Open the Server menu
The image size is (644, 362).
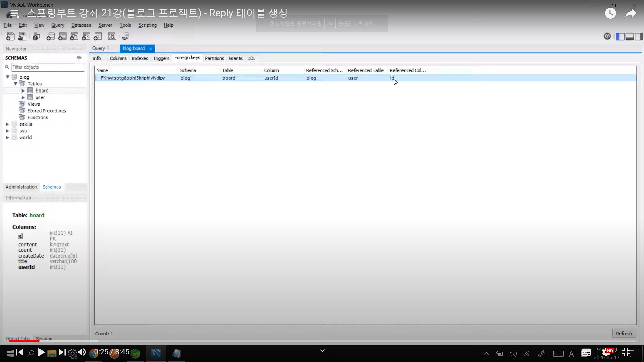click(x=105, y=25)
